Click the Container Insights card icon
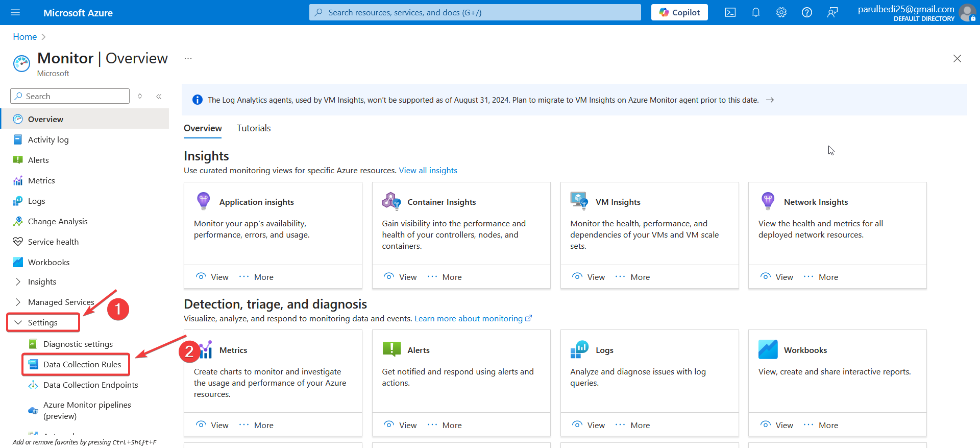This screenshot has height=448, width=980. coord(391,201)
